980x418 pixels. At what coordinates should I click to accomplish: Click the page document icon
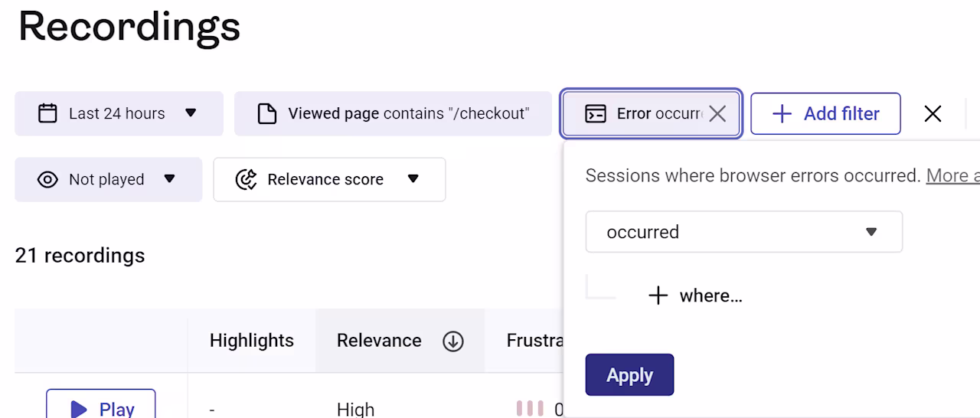click(x=266, y=113)
